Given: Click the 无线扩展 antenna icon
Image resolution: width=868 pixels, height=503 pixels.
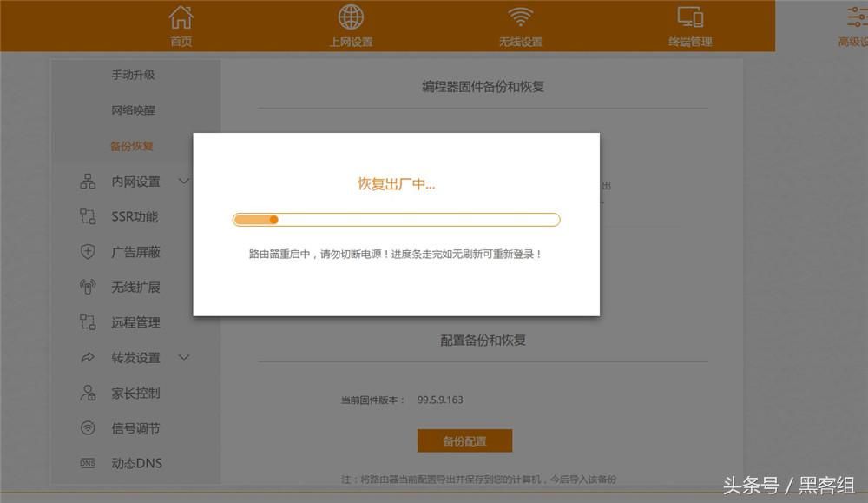Looking at the screenshot, I should 88,287.
